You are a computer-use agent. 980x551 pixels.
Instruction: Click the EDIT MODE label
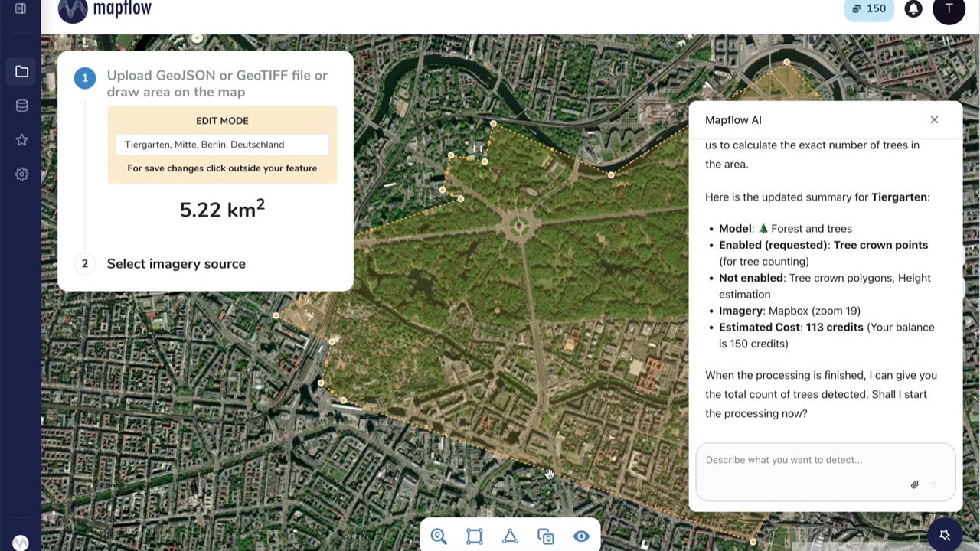coord(222,121)
